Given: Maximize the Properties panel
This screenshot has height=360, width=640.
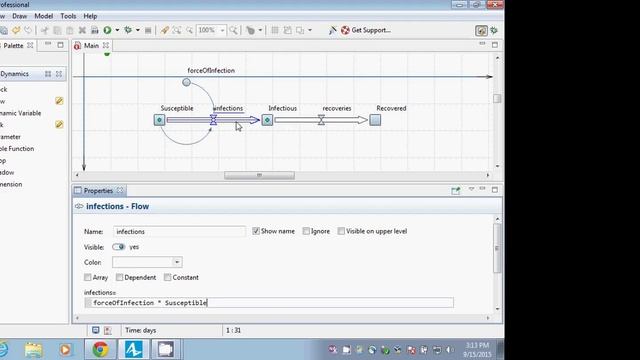Looking at the screenshot, I should coord(495,190).
